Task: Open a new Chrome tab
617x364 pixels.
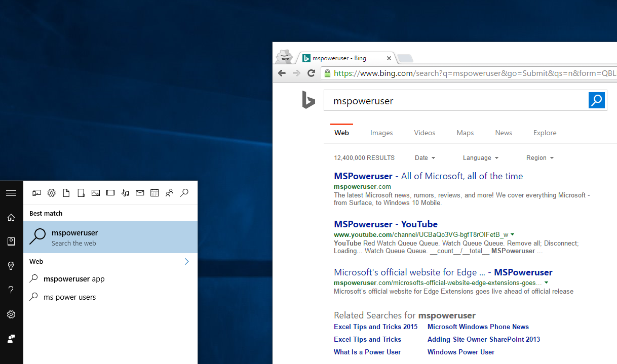Action: 405,58
